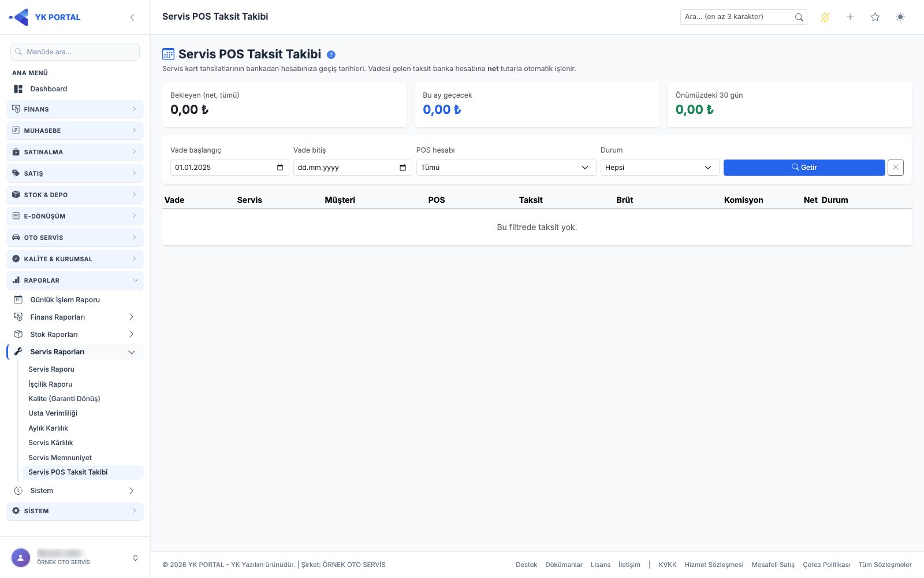The height and width of the screenshot is (578, 924).
Task: Open the Çerez Politikası footer link
Action: (x=826, y=565)
